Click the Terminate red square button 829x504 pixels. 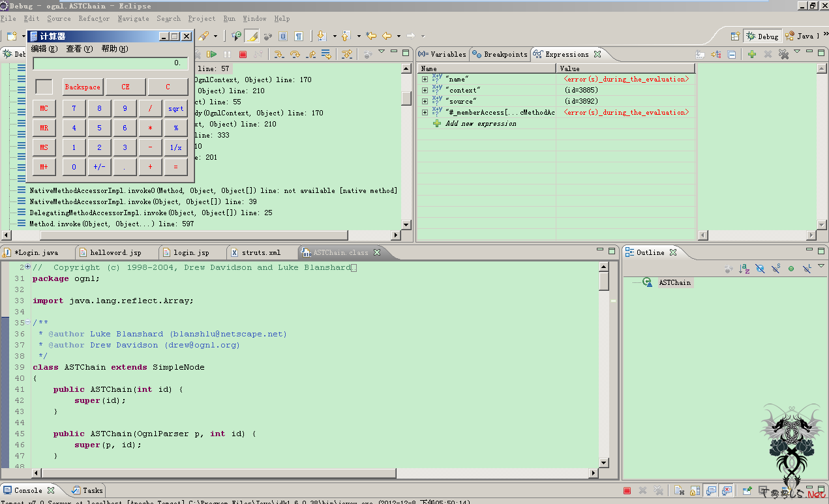point(243,55)
